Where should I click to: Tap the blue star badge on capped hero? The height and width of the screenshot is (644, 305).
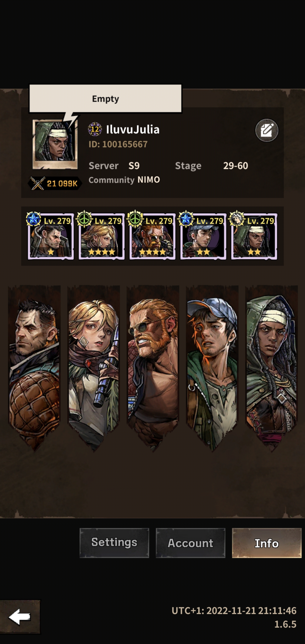pyautogui.click(x=186, y=219)
